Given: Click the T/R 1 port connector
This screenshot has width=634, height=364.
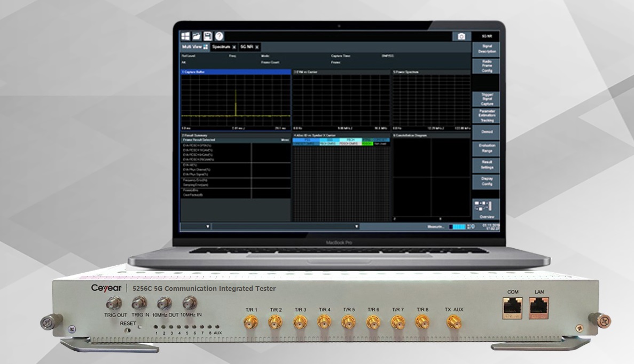Looking at the screenshot, I should (251, 322).
